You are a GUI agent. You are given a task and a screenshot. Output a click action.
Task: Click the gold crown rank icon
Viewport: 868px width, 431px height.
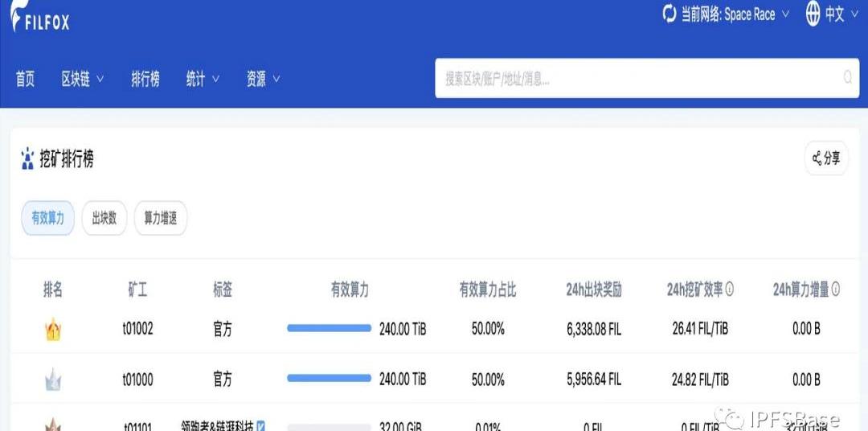pos(53,330)
